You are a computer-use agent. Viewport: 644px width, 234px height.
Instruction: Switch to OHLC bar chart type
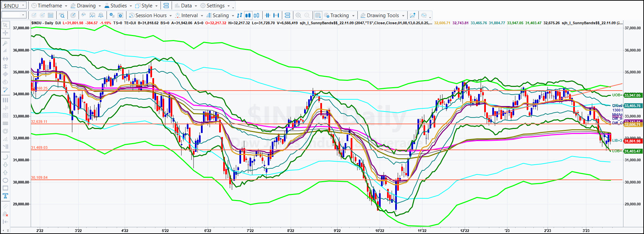[239, 15]
